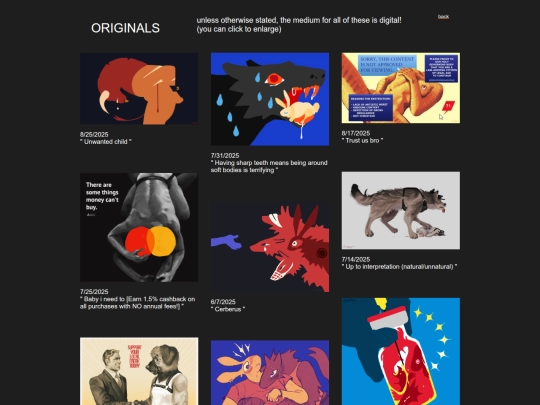Click the 8/25/2025 date label

point(94,134)
